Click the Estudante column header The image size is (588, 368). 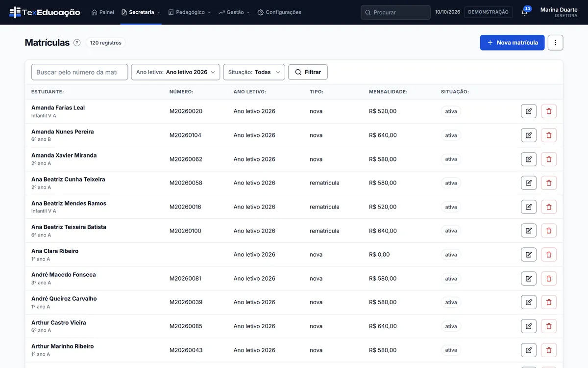(x=48, y=92)
